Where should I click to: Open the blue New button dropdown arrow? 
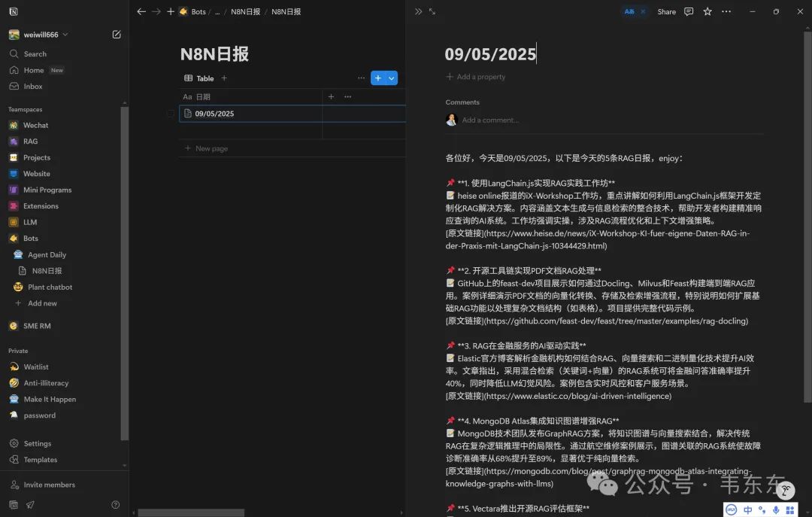[x=392, y=78]
